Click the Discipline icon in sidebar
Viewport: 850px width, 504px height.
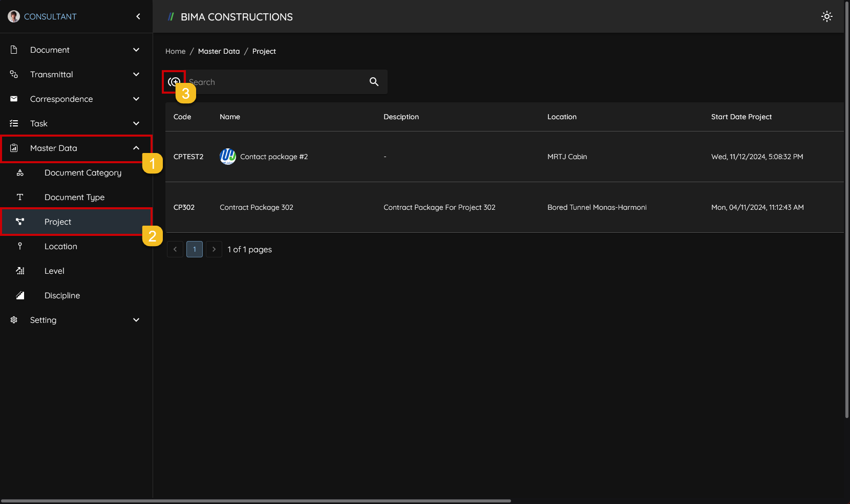pyautogui.click(x=20, y=295)
